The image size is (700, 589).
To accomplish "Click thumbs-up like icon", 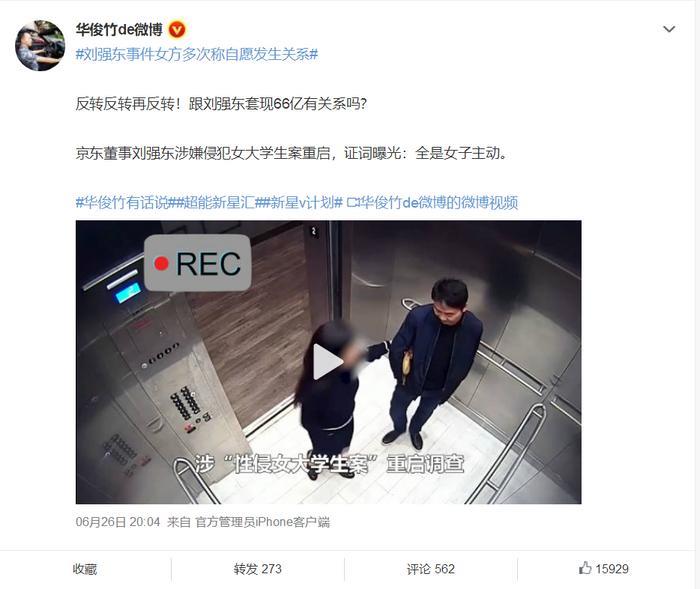I will pos(585,568).
